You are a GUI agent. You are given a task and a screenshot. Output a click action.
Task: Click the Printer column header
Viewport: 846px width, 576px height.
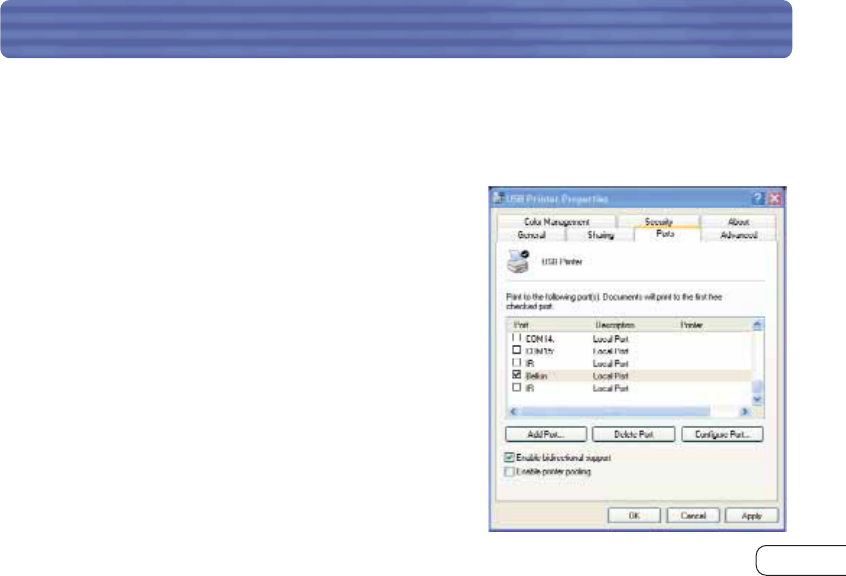tap(712, 325)
